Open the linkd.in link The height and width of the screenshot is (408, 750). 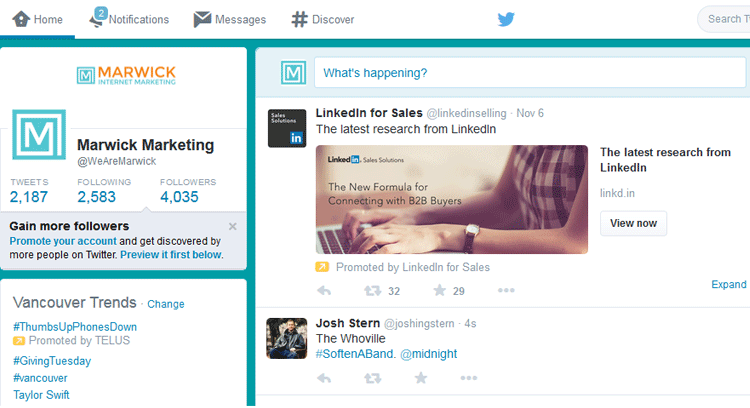[x=618, y=193]
